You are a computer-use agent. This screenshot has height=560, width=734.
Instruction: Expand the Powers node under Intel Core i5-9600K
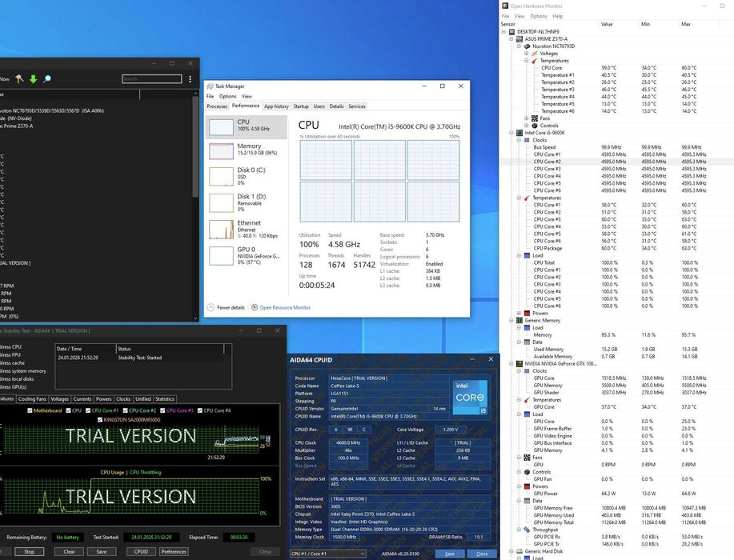coord(519,313)
